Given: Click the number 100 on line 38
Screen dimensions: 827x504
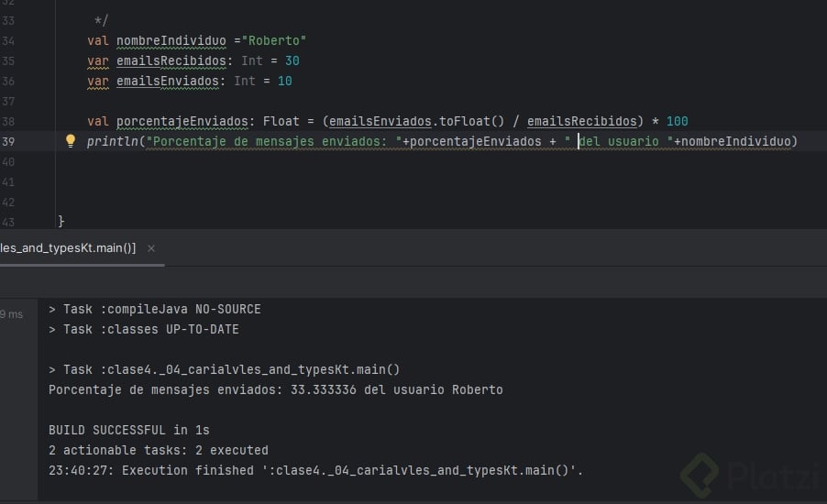Looking at the screenshot, I should pyautogui.click(x=677, y=121).
